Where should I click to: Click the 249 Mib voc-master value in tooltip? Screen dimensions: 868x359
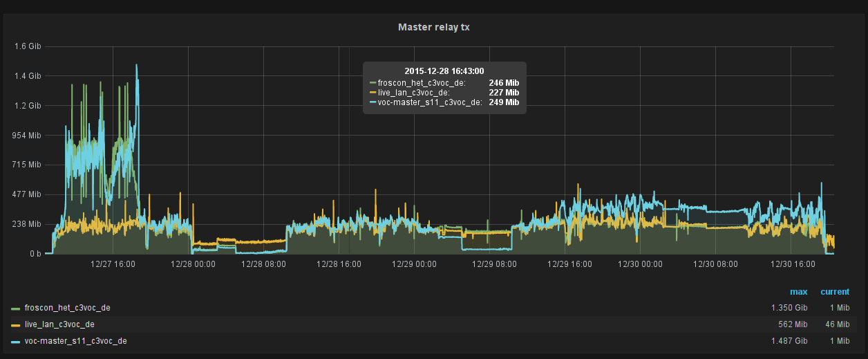pos(503,102)
